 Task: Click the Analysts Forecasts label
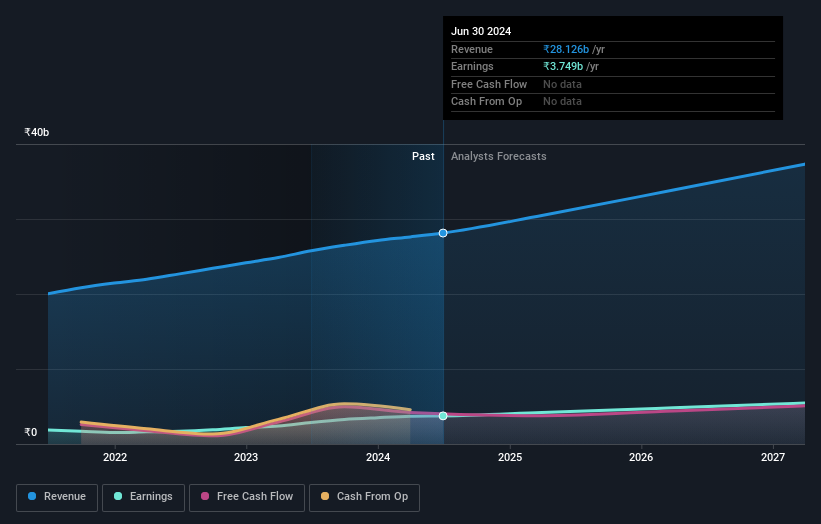[498, 157]
